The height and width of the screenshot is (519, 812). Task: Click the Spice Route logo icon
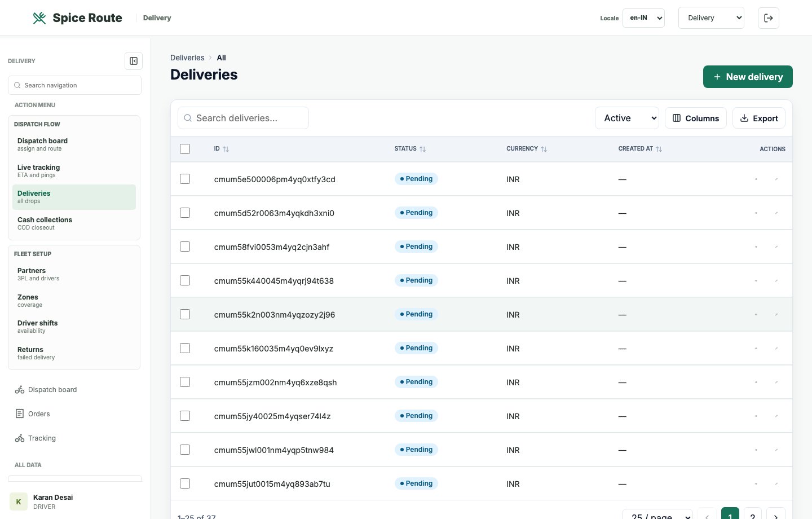click(x=39, y=18)
